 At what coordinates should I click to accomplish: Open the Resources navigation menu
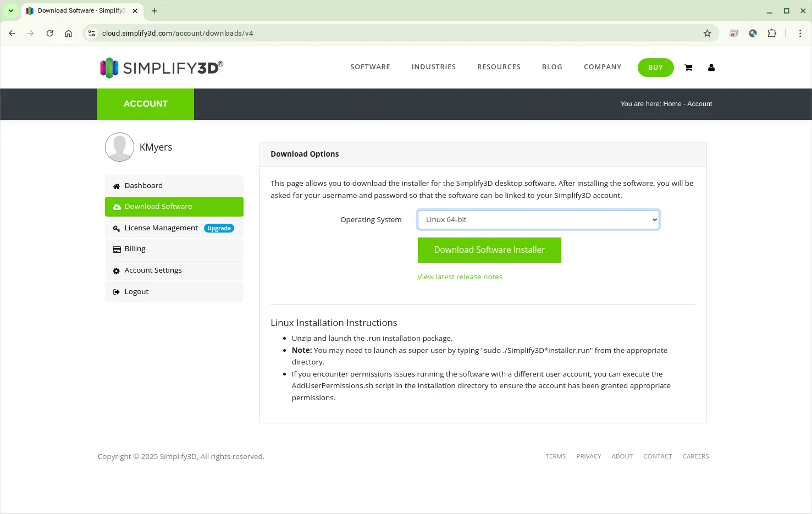pos(498,67)
